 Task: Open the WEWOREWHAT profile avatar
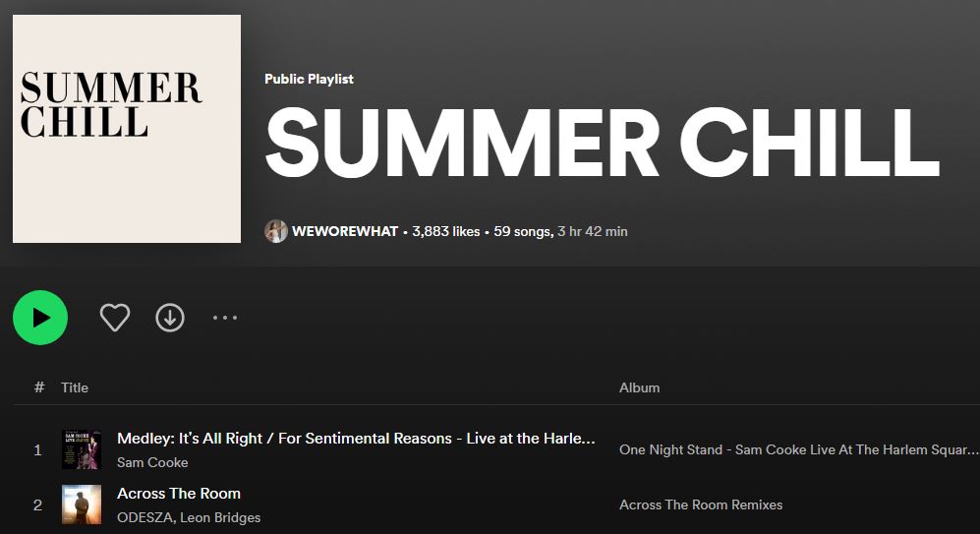[275, 231]
